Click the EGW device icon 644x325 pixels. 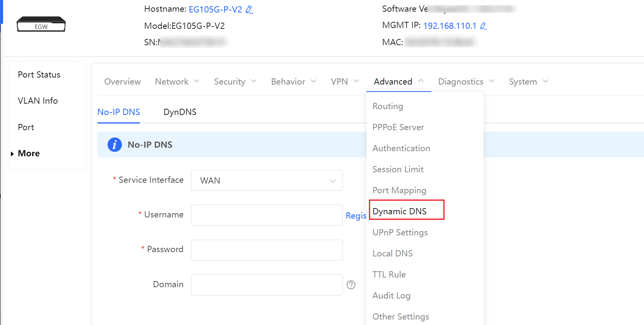(41, 24)
